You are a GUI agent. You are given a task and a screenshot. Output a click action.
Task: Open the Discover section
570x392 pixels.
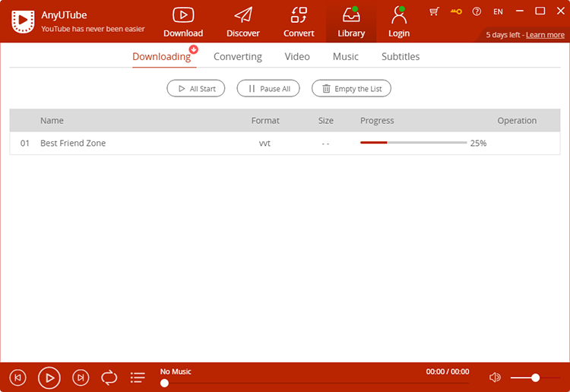243,23
